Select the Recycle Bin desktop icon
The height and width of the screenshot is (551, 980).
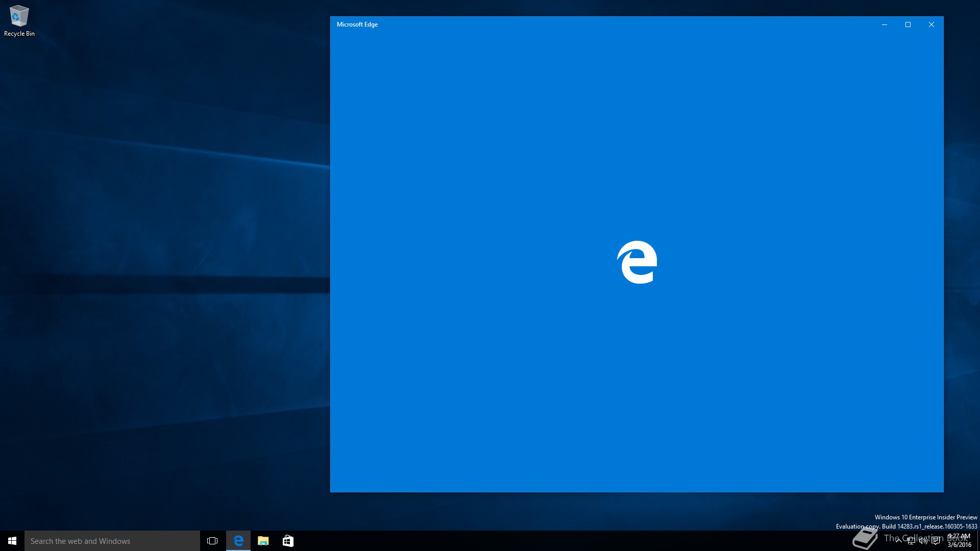pos(19,21)
